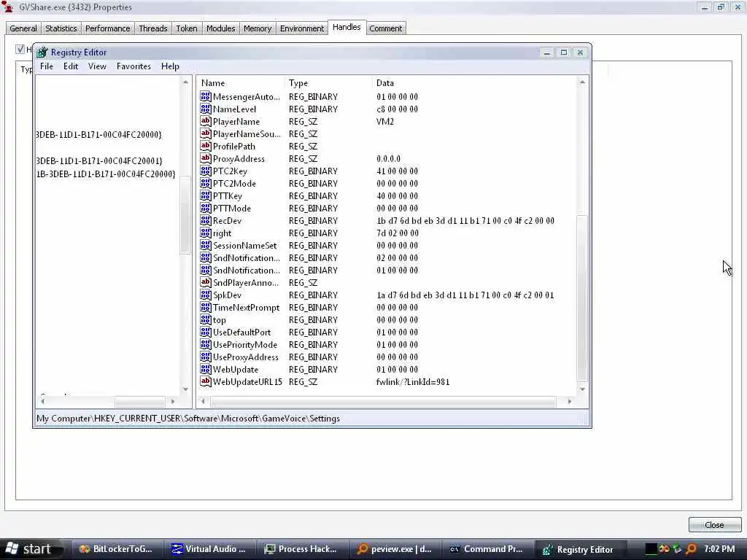The width and height of the screenshot is (747, 560).
Task: Switch to the Environment tab
Action: [x=302, y=28]
